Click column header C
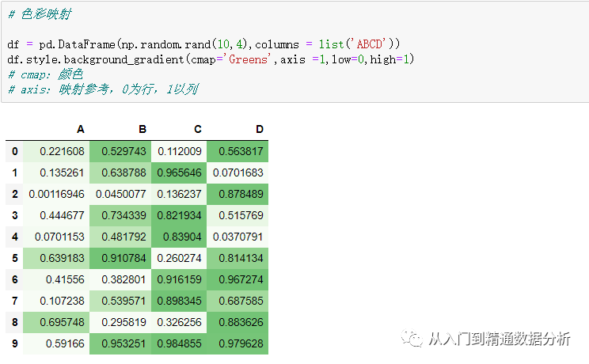This screenshot has width=589, height=364. 198,129
